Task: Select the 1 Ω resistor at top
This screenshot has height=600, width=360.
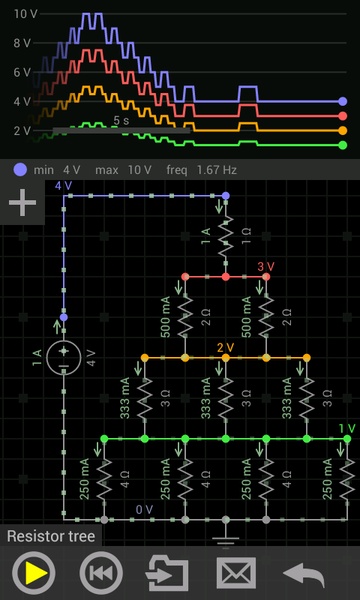Action: click(226, 236)
